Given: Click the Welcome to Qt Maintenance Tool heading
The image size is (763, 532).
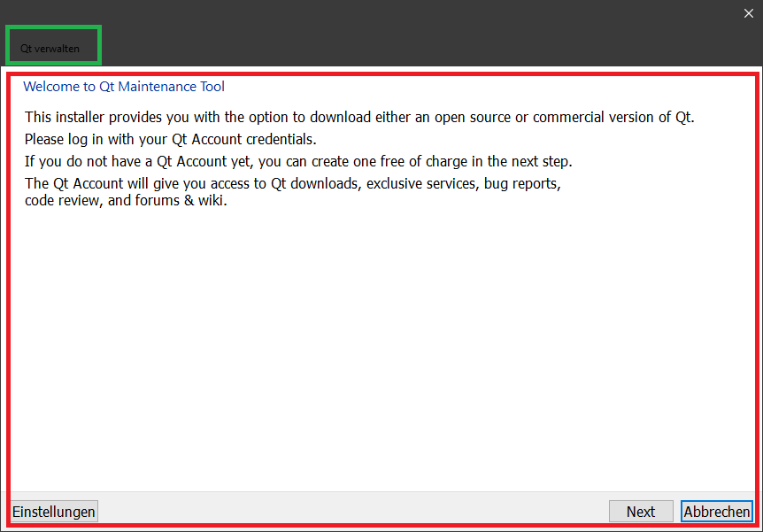Looking at the screenshot, I should tap(124, 87).
